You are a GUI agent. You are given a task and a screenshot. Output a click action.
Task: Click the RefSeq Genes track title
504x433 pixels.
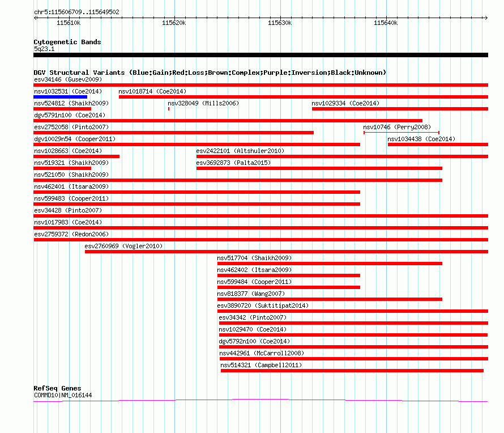point(57,388)
